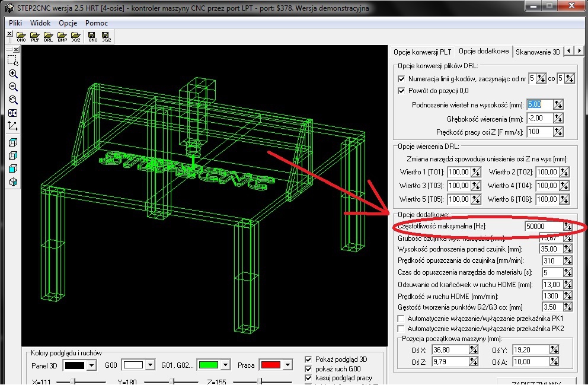
Task: Click the HOME limit switch retract field
Action: click(553, 285)
